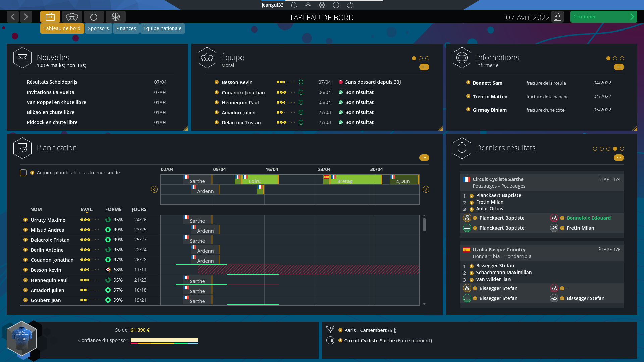Click the Équipe jerseys hexagon icon
The width and height of the screenshot is (644, 362).
[x=207, y=58]
